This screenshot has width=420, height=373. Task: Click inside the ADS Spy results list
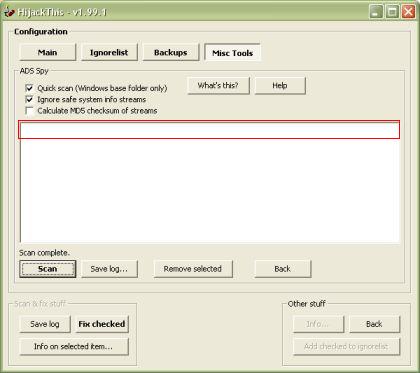pyautogui.click(x=210, y=182)
